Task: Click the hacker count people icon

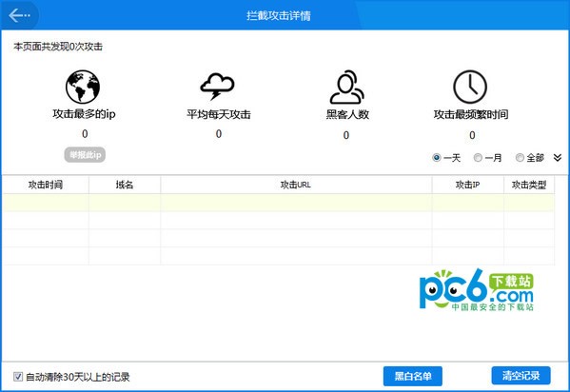Action: click(x=346, y=87)
